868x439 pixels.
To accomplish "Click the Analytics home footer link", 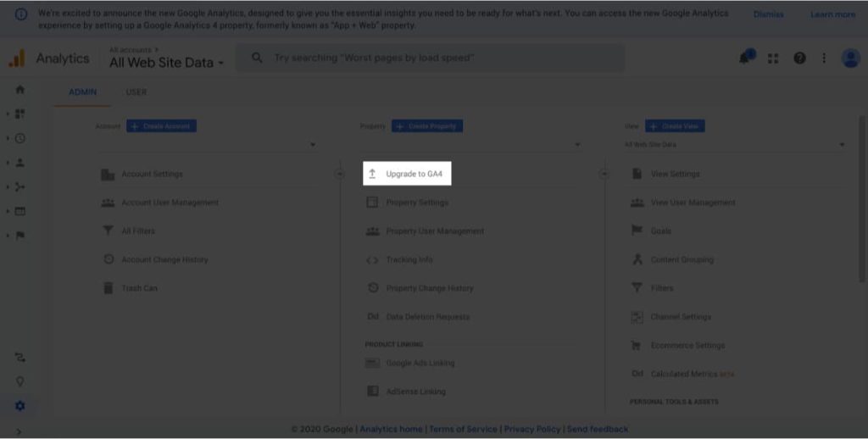I will point(391,429).
